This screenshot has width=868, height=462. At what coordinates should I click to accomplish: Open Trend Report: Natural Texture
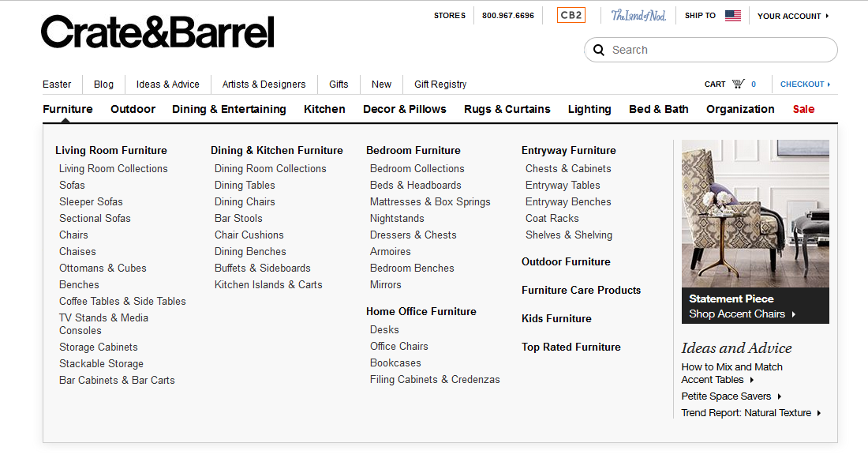tap(746, 412)
